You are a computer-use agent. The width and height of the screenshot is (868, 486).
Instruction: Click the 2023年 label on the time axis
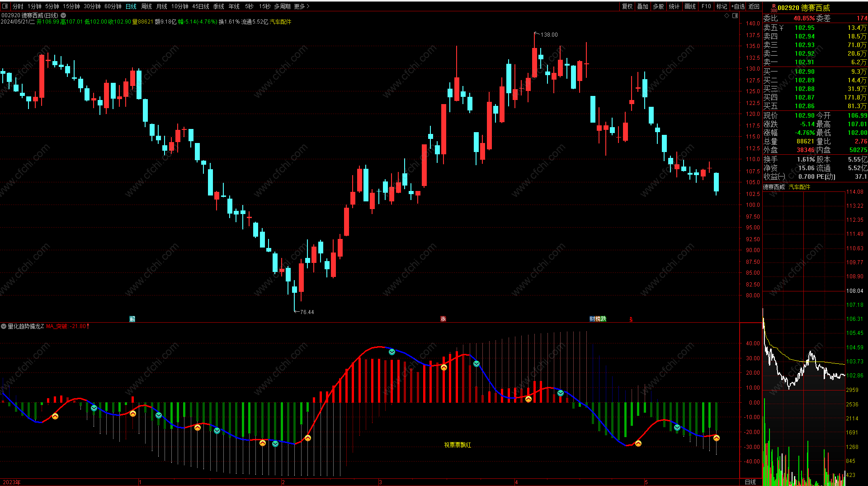11,482
